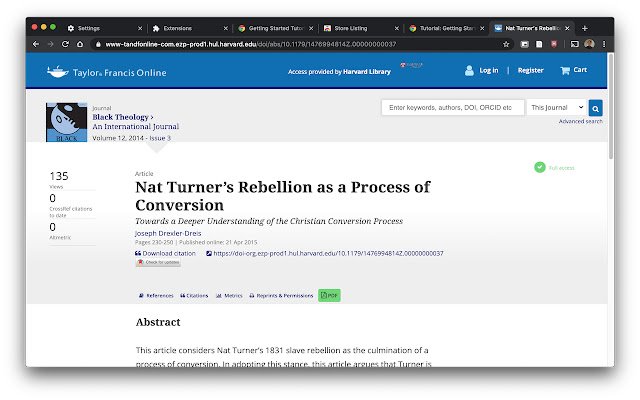The width and height of the screenshot is (640, 400).
Task: Click the keywords, authors, DOI search field
Action: pyautogui.click(x=453, y=108)
